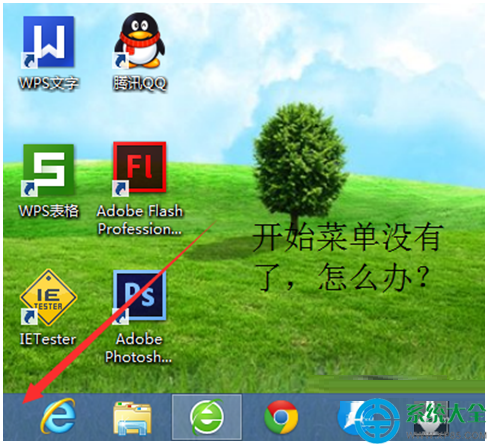Viewport: 489px width, 446px height.
Task: Click Internet Explorer in the taskbar
Action: [59, 417]
